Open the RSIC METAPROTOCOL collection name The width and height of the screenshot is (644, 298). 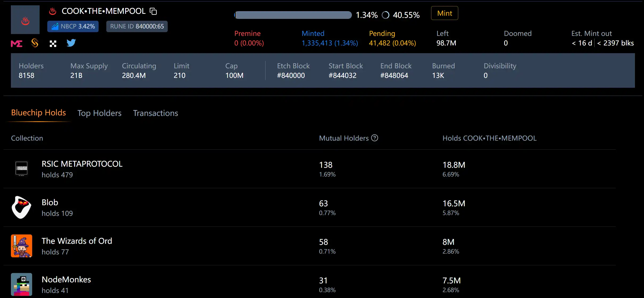click(82, 164)
